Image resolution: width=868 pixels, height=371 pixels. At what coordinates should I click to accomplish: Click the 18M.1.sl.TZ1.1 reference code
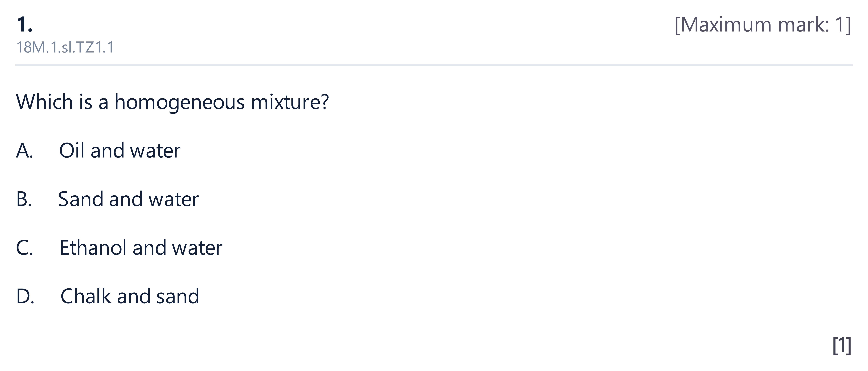(x=65, y=47)
